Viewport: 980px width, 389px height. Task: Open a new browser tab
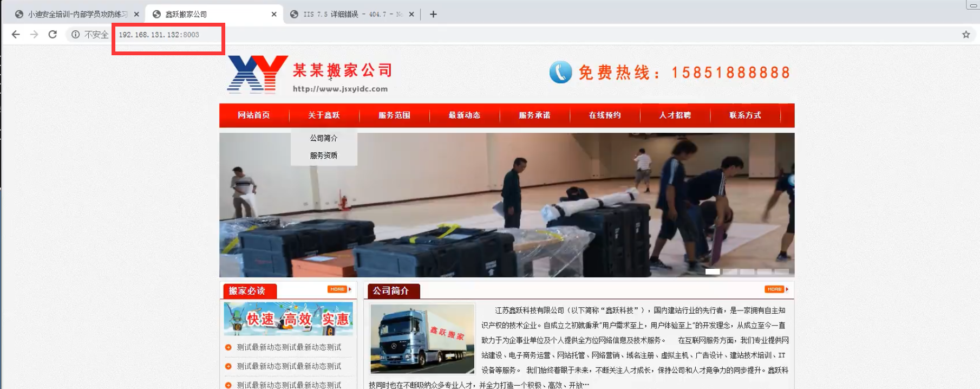point(433,15)
